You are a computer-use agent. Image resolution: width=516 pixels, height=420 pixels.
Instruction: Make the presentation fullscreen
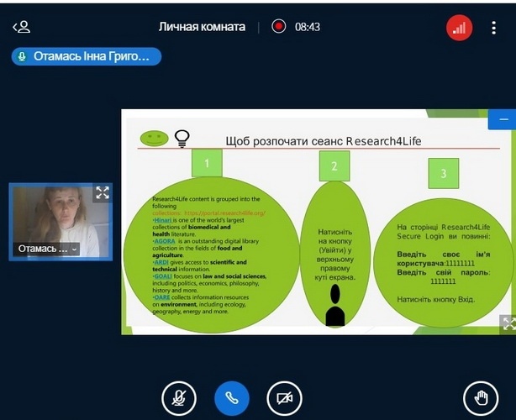click(x=507, y=323)
